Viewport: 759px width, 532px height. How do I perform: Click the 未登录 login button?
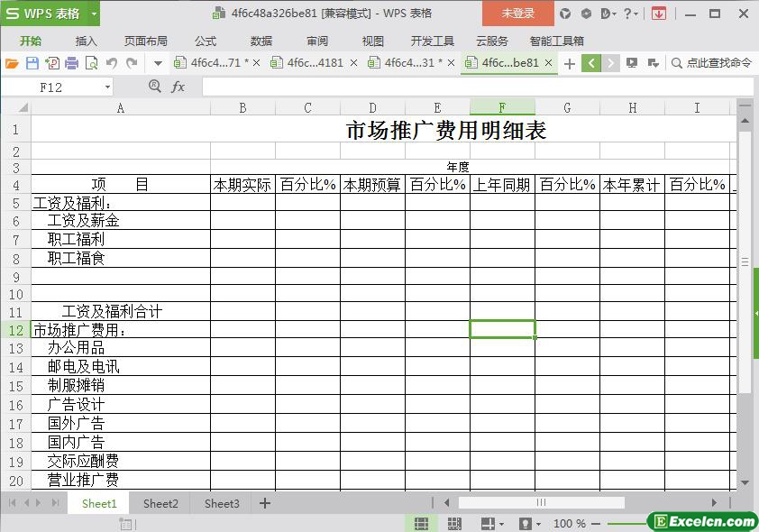pyautogui.click(x=518, y=13)
